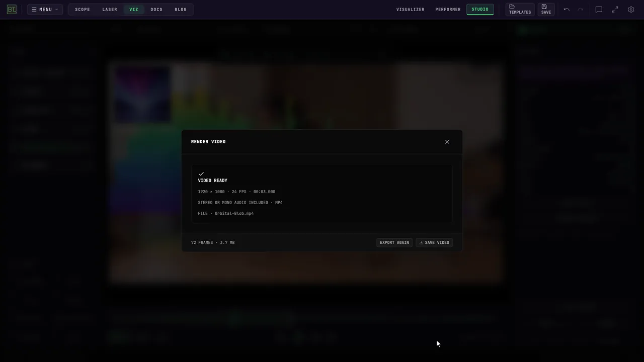The width and height of the screenshot is (644, 362).
Task: Click the redo arrow icon
Action: point(581,10)
